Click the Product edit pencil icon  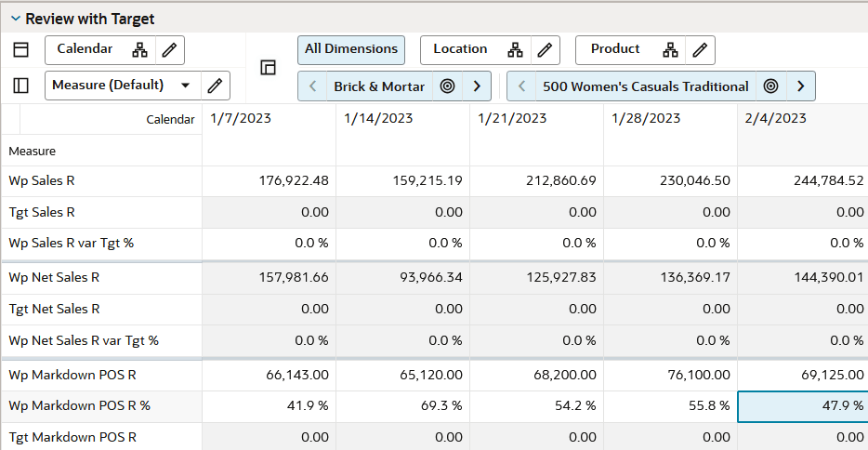[699, 50]
